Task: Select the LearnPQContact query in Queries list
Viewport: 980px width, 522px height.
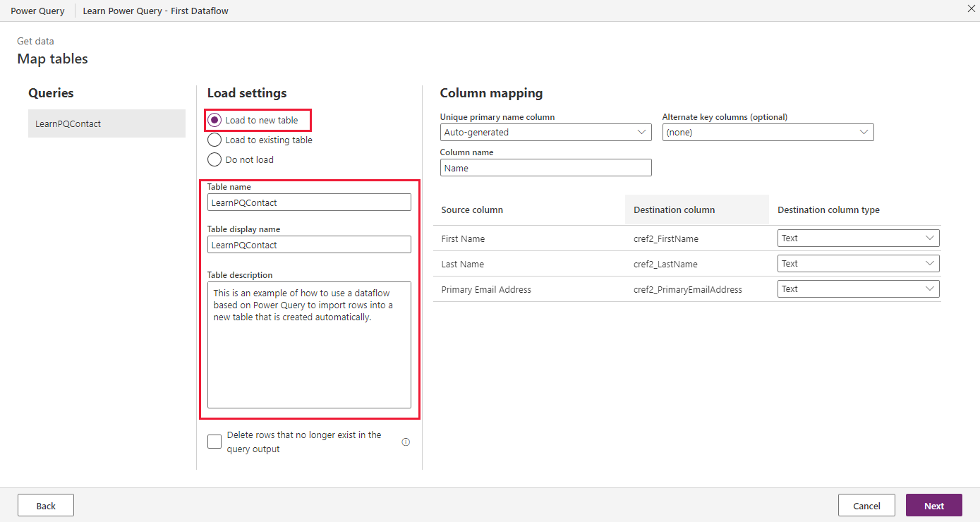Action: tap(107, 123)
